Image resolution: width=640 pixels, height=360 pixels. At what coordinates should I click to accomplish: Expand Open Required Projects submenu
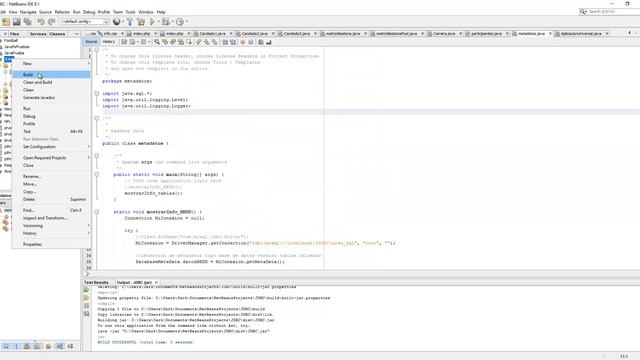[x=89, y=158]
